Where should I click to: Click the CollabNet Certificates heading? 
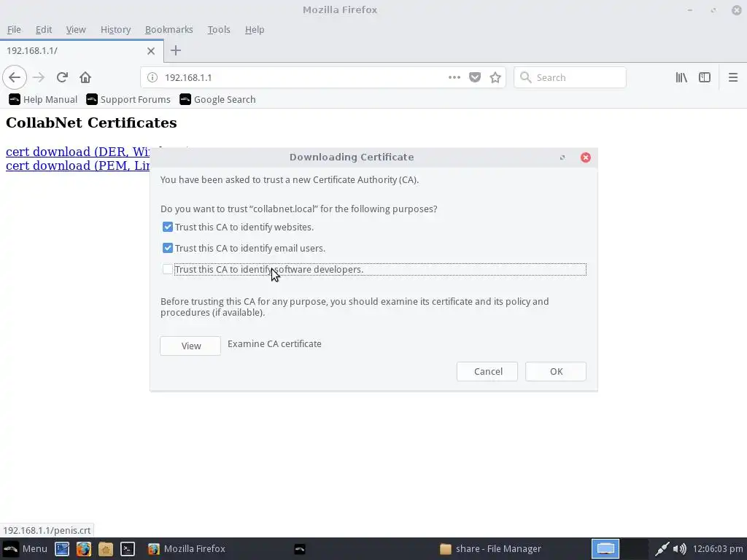click(91, 122)
